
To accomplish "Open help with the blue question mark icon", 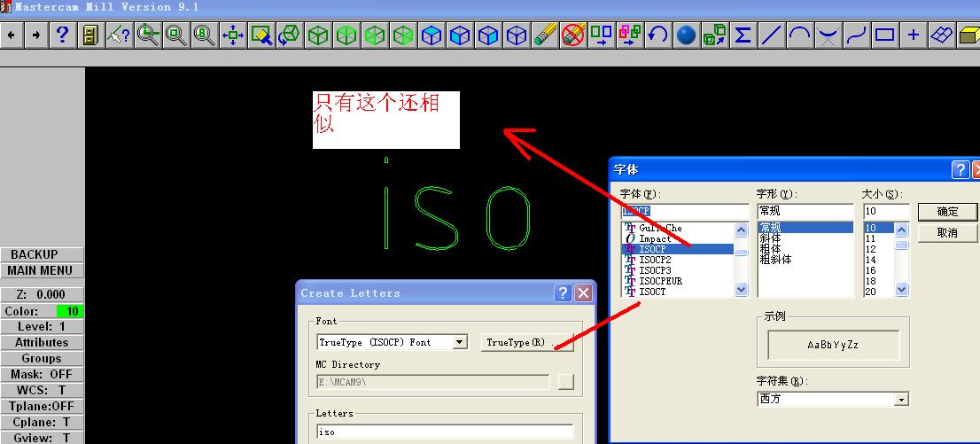I will coord(62,35).
